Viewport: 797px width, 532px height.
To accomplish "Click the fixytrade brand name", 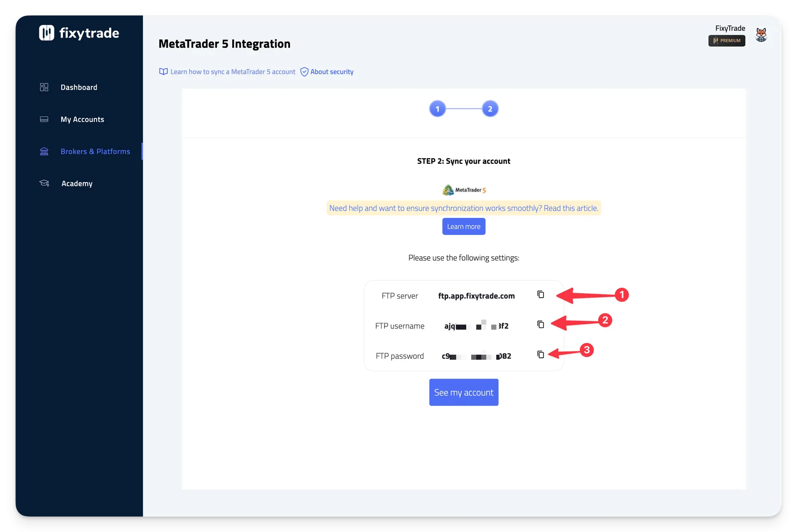I will click(x=89, y=33).
